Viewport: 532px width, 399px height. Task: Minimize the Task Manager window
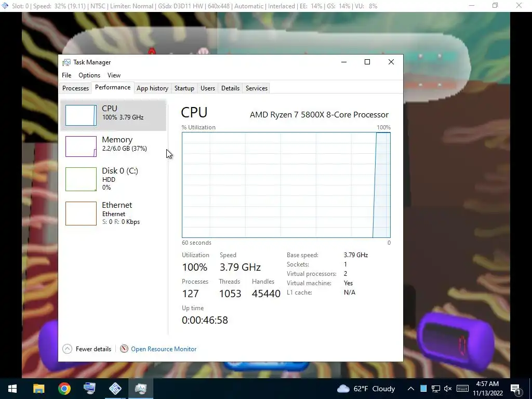[x=344, y=62]
